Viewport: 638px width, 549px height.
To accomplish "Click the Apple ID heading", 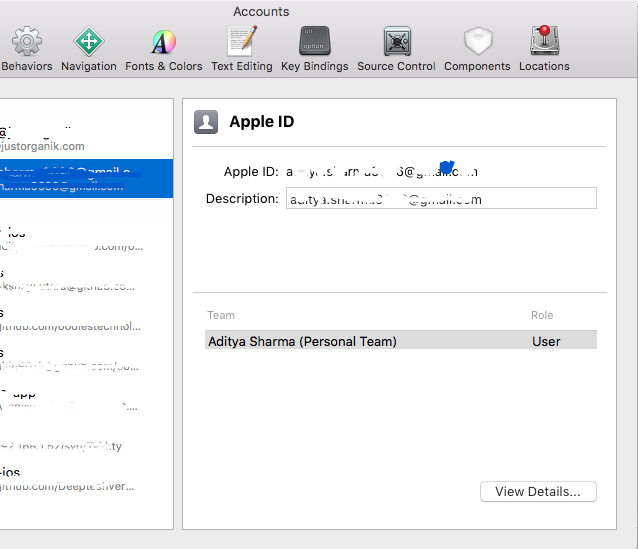I will (x=262, y=122).
